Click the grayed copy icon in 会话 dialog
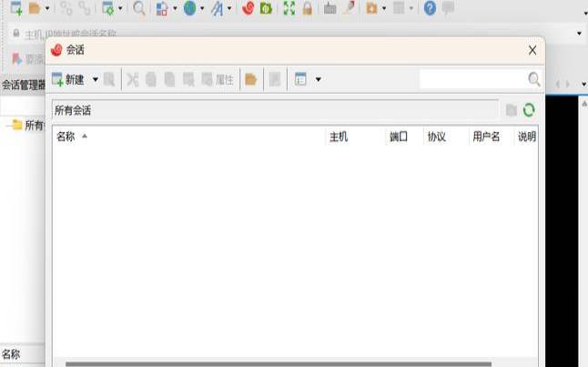 pyautogui.click(x=151, y=79)
